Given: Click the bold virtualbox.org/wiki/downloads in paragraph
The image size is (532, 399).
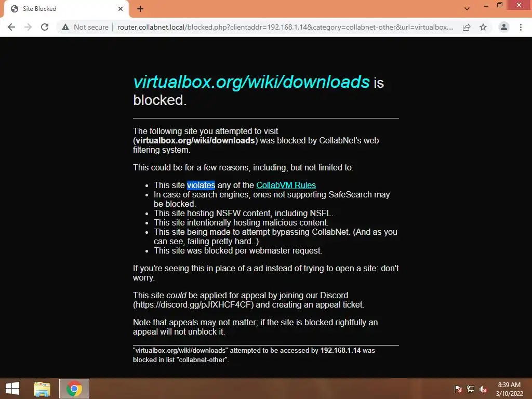Looking at the screenshot, I should coord(195,140).
